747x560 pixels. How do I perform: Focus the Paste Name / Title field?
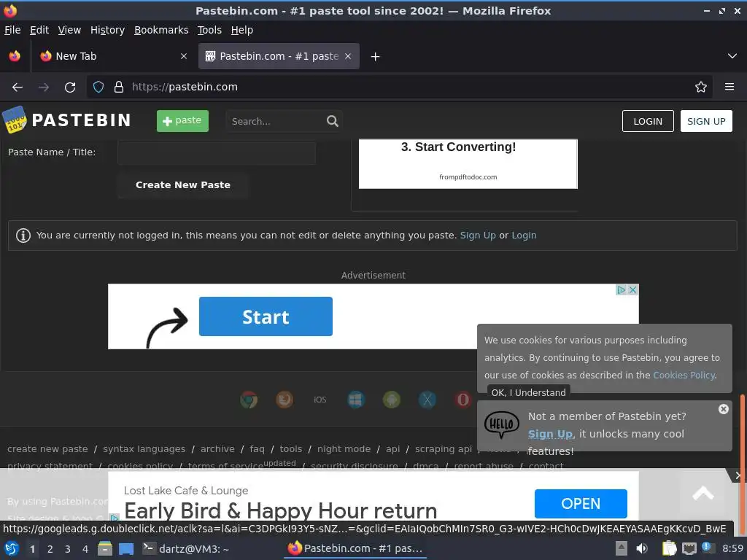pos(217,152)
